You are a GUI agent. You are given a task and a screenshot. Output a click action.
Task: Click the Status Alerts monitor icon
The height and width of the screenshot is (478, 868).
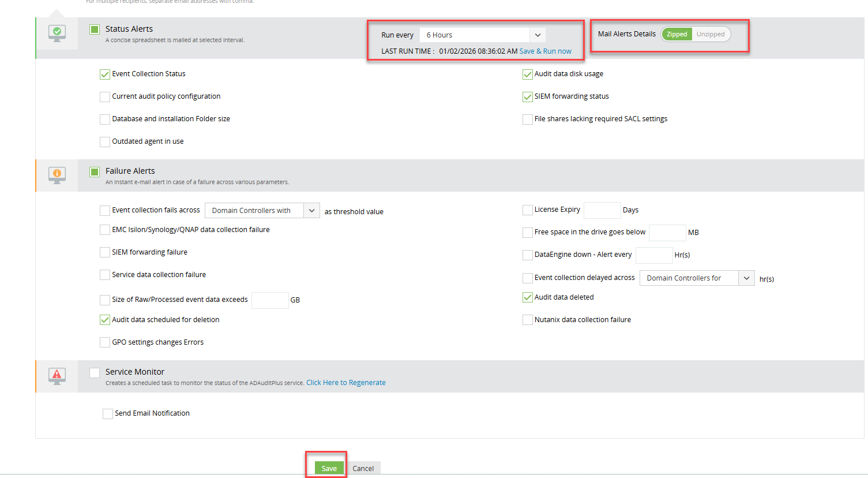coord(57,33)
